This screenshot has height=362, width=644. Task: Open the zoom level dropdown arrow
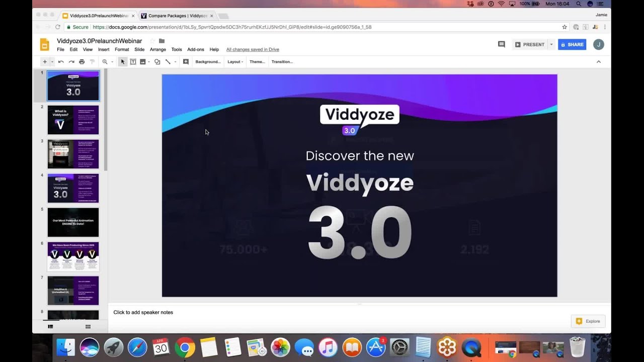coord(112,62)
